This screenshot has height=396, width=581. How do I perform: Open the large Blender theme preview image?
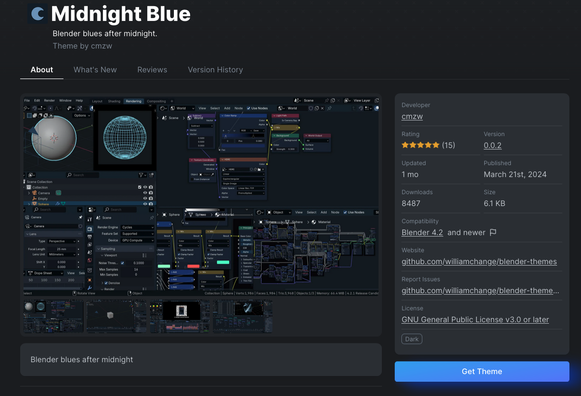(x=201, y=196)
